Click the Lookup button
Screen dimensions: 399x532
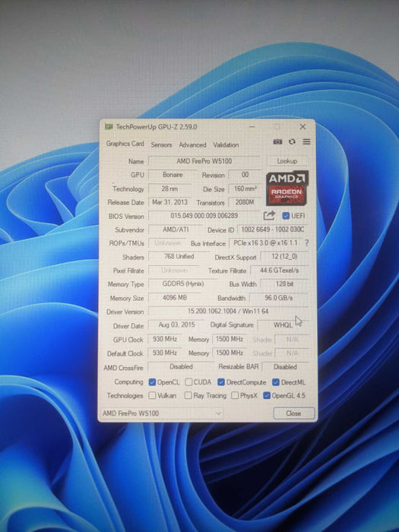coord(287,161)
